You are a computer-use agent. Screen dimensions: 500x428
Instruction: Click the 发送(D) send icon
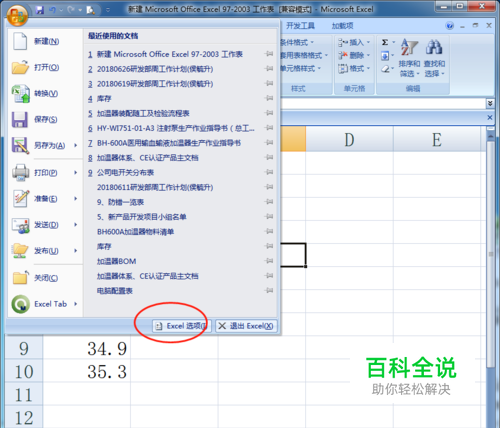(x=21, y=225)
